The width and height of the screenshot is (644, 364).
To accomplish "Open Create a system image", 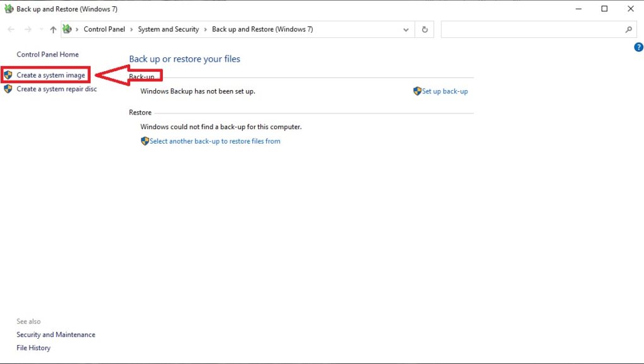I will click(x=50, y=76).
